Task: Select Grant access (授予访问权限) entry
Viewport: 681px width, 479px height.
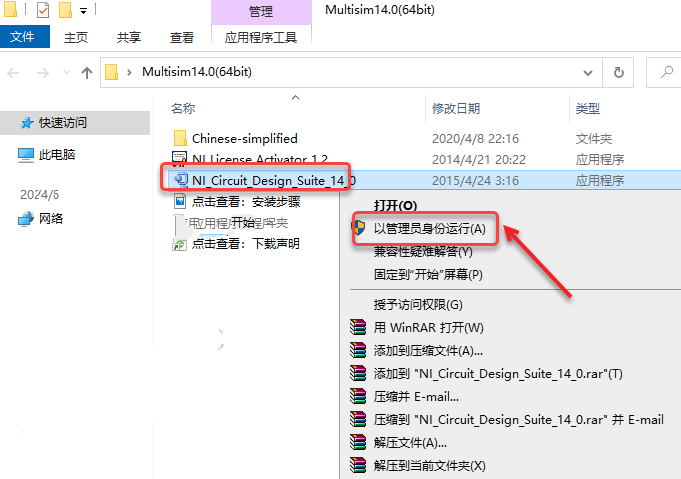Action: click(x=418, y=304)
